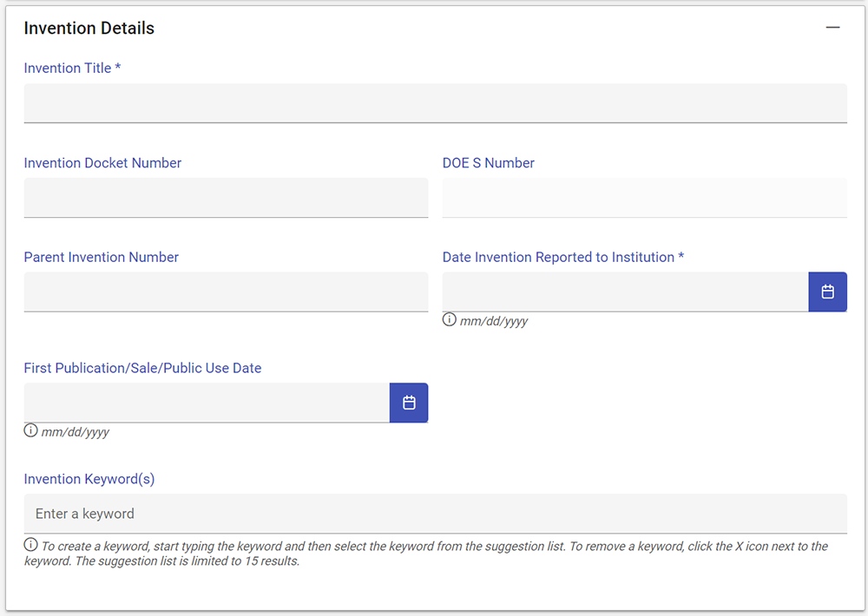Collapse the Invention Details section
Screen dimensions: 868x616
click(x=832, y=28)
